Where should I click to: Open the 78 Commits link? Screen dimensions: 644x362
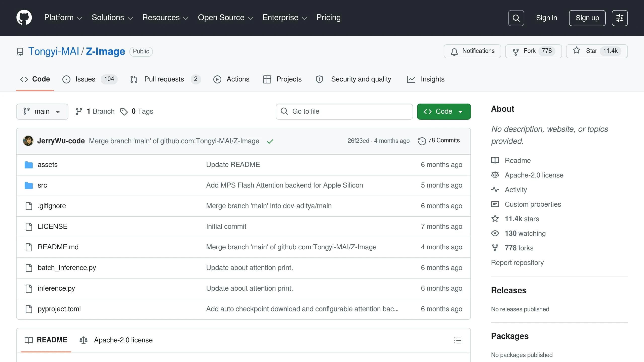click(x=439, y=141)
